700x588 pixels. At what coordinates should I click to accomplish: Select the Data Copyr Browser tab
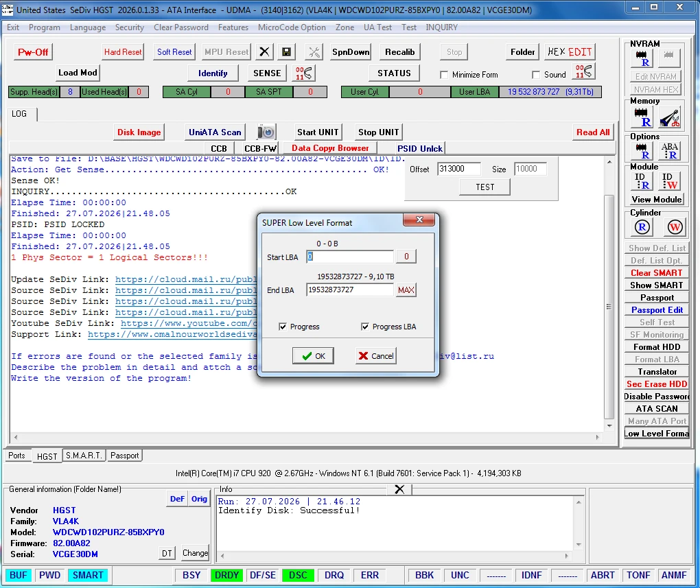[330, 148]
